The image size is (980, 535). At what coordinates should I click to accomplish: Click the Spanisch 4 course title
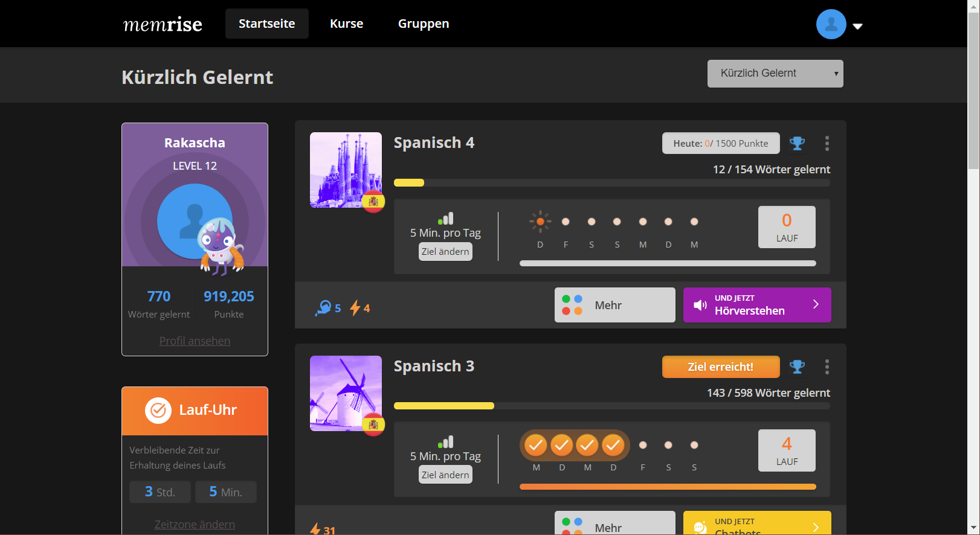coord(434,143)
